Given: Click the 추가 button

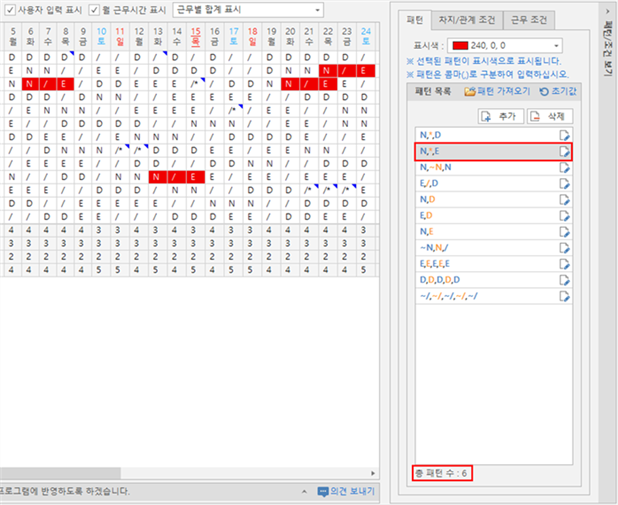Looking at the screenshot, I should [x=500, y=116].
